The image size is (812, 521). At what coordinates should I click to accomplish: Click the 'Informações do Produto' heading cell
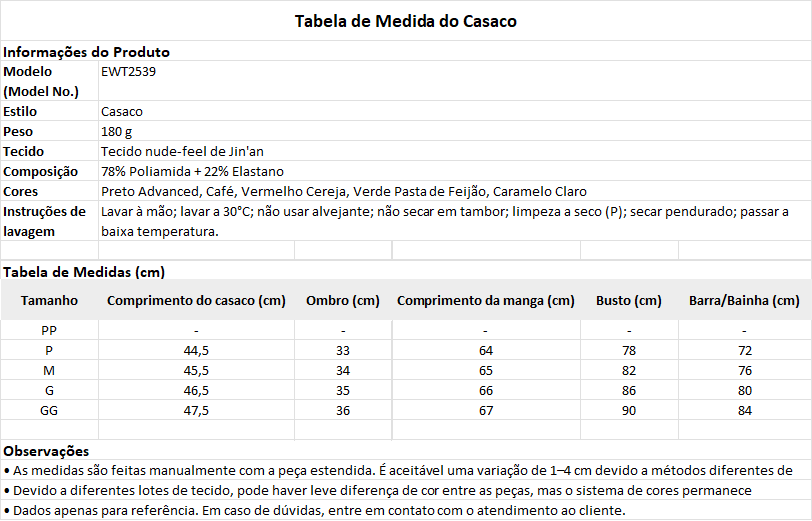(x=86, y=52)
